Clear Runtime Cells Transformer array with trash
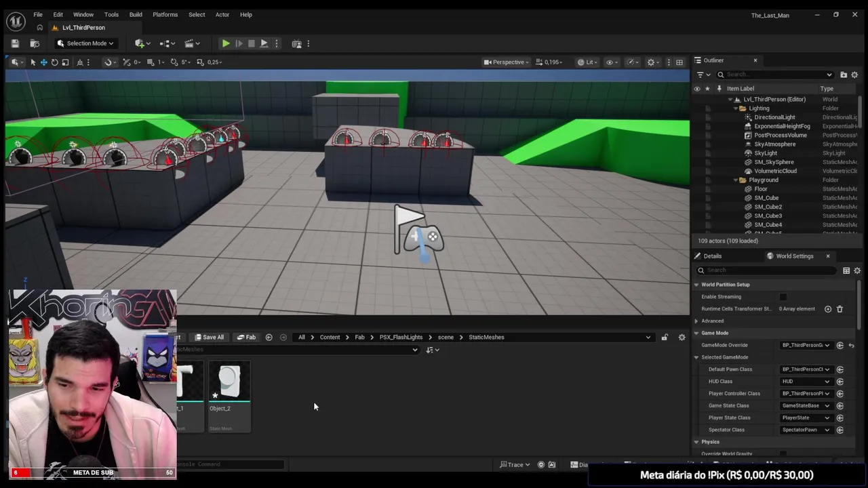The width and height of the screenshot is (868, 488). [840, 309]
